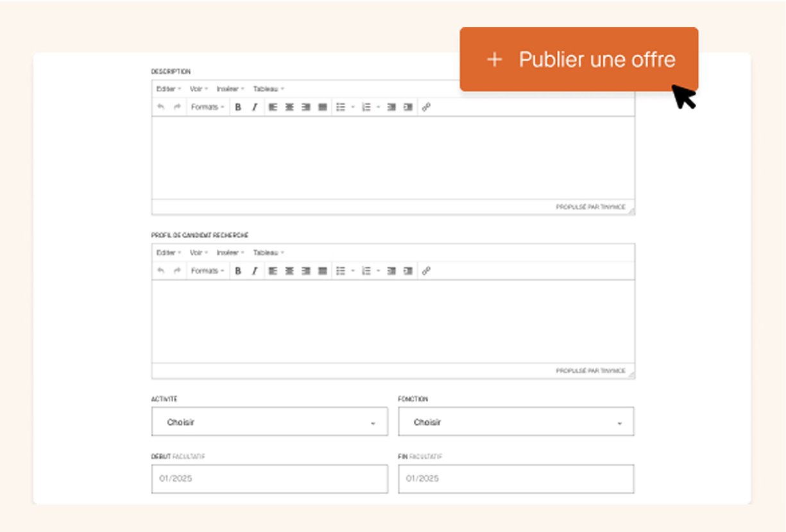Screen dimensions: 786x532
Task: Open 'Voir' menu in Description editor
Action: tap(199, 89)
